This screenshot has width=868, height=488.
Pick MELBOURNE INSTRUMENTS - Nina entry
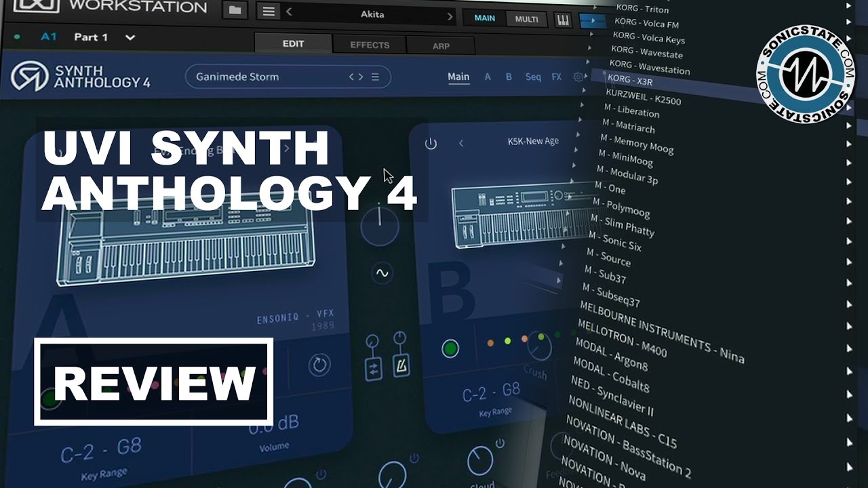(662, 332)
